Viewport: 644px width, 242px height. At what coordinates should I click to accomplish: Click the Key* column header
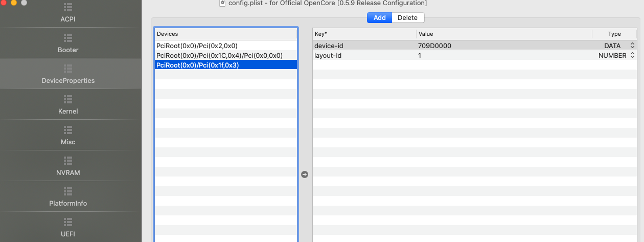pyautogui.click(x=364, y=34)
